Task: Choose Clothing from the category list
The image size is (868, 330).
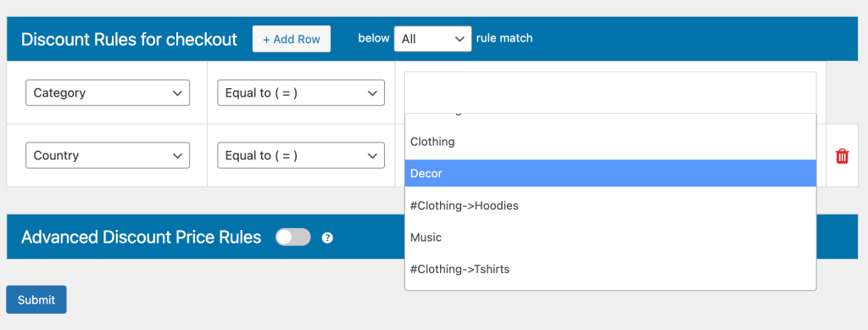Action: 610,142
